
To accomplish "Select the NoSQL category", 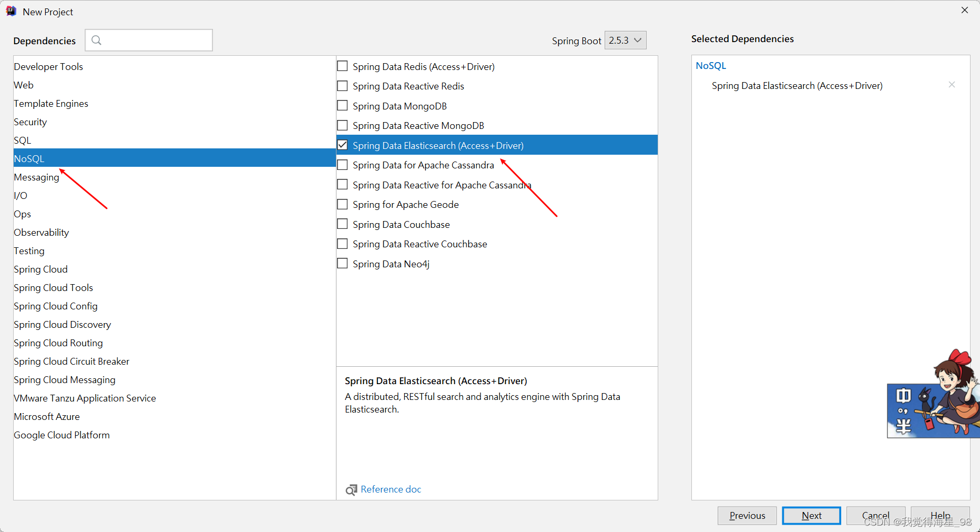I will pos(175,158).
